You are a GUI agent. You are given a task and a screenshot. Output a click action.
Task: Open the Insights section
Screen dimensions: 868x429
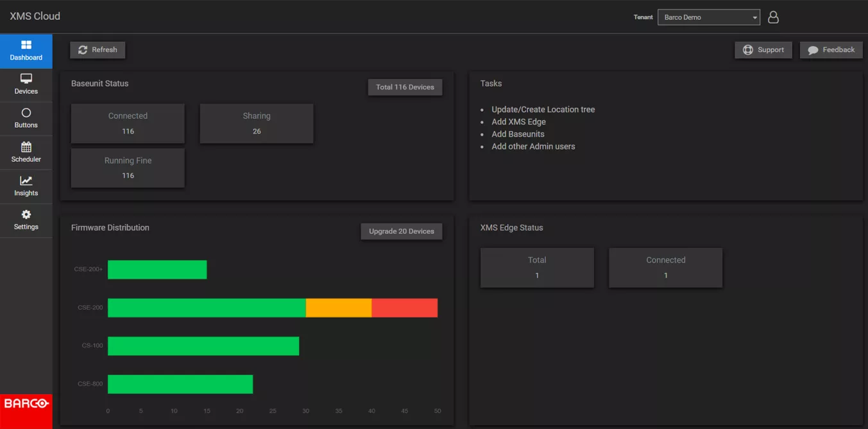pos(26,187)
